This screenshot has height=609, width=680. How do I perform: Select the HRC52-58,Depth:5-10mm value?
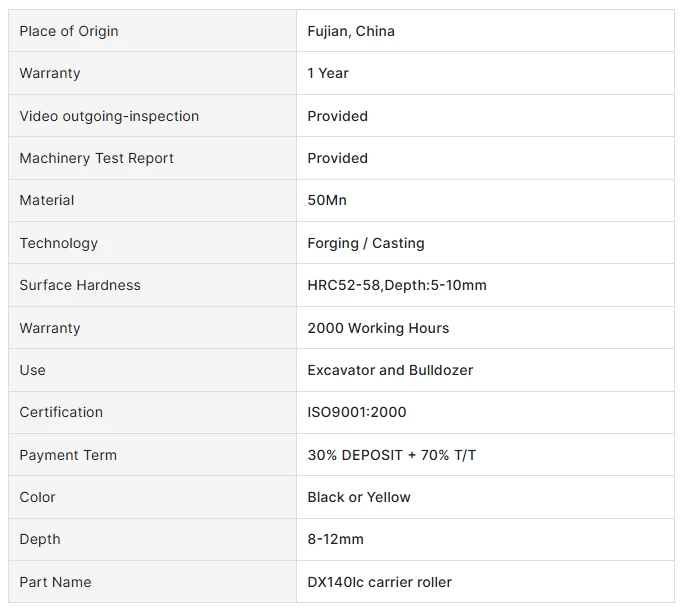click(x=397, y=285)
